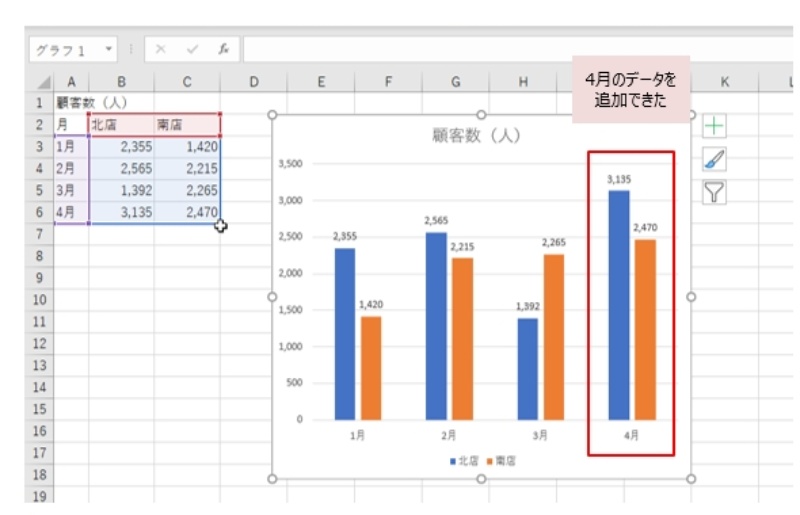Click the chart title 顧客数（人）
The width and height of the screenshot is (800, 515).
tap(476, 136)
